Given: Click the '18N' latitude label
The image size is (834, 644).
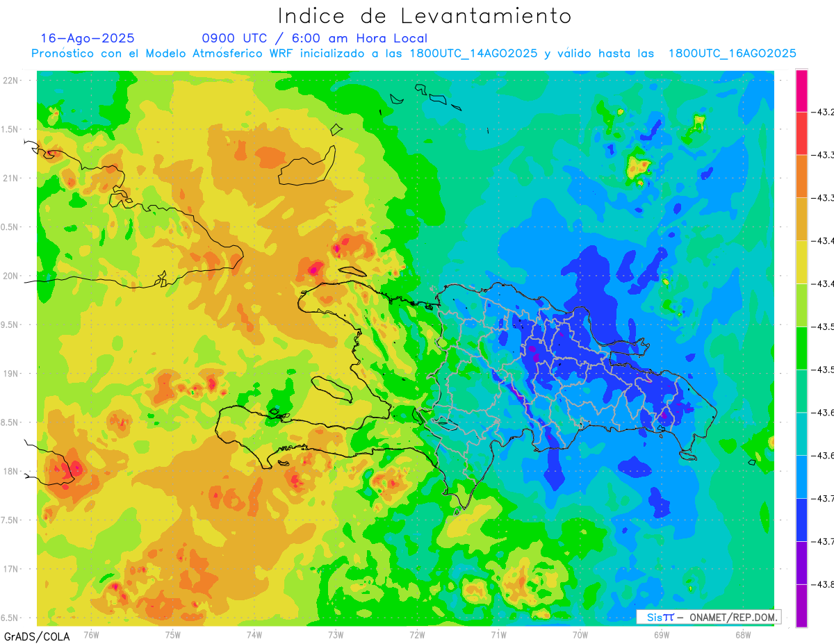Looking at the screenshot, I should click(12, 472).
